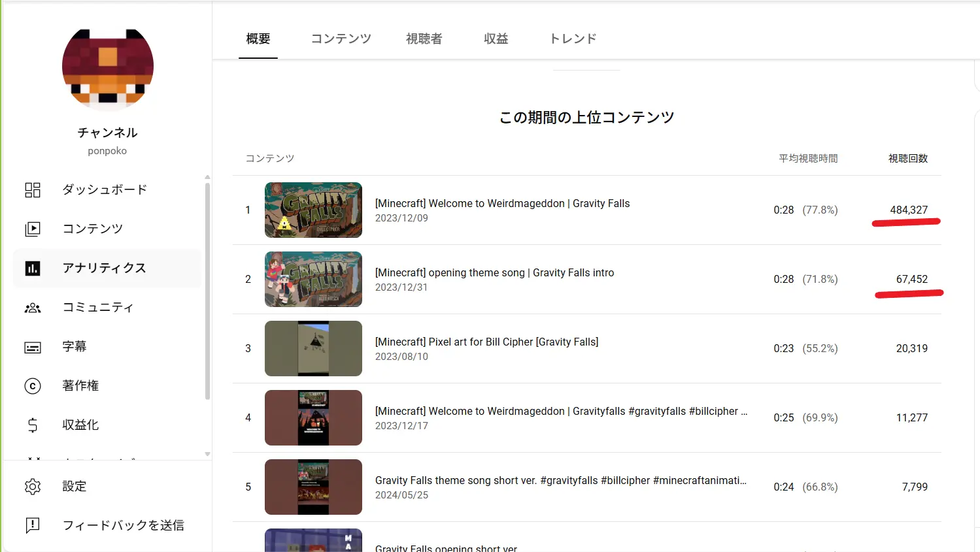Click the Community people icon
Viewport: 980px width, 552px height.
(33, 308)
